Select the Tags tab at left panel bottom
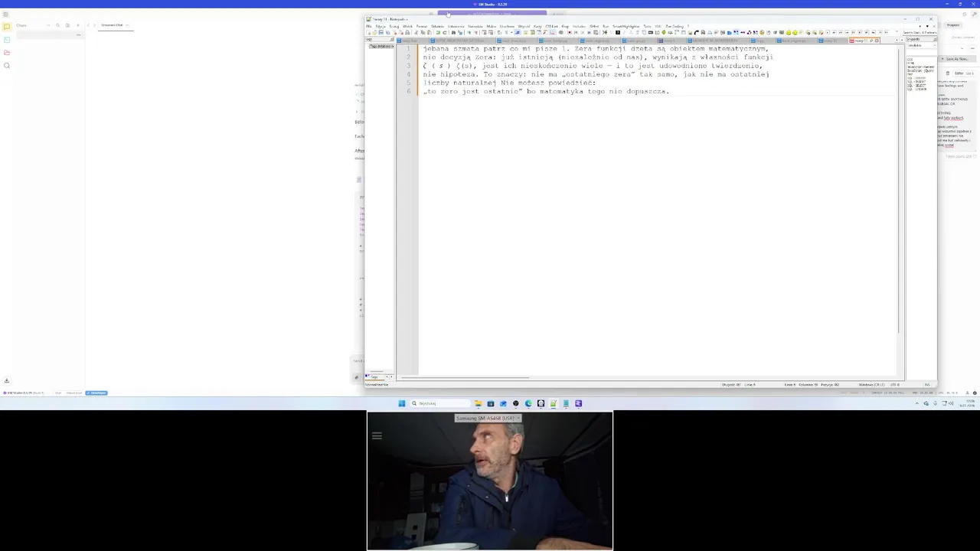Screen dimensions: 980x551 click(374, 377)
